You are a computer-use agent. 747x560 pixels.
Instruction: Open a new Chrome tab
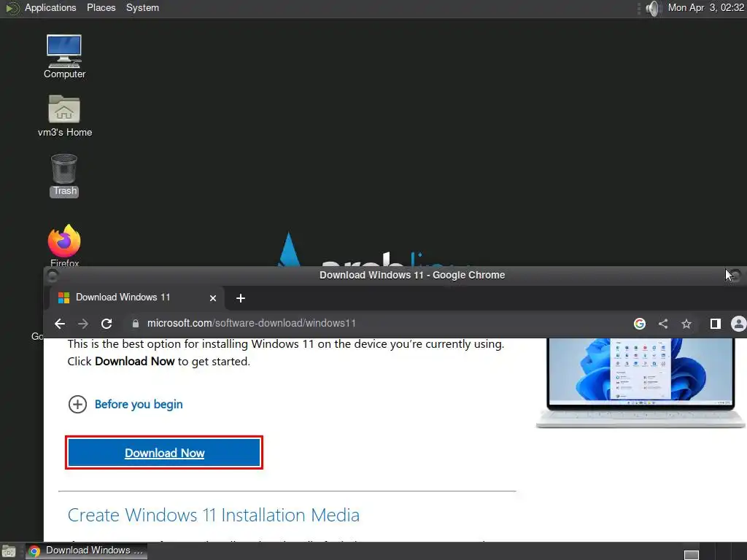pyautogui.click(x=241, y=298)
